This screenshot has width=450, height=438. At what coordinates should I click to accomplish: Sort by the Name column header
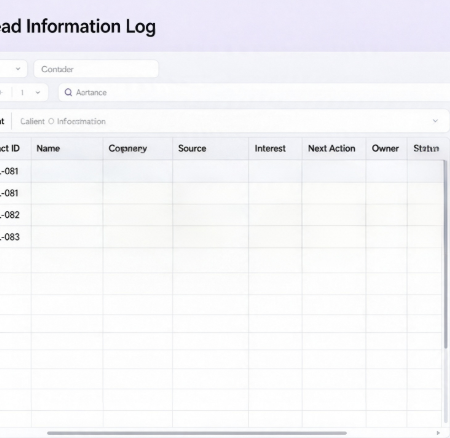tap(48, 148)
